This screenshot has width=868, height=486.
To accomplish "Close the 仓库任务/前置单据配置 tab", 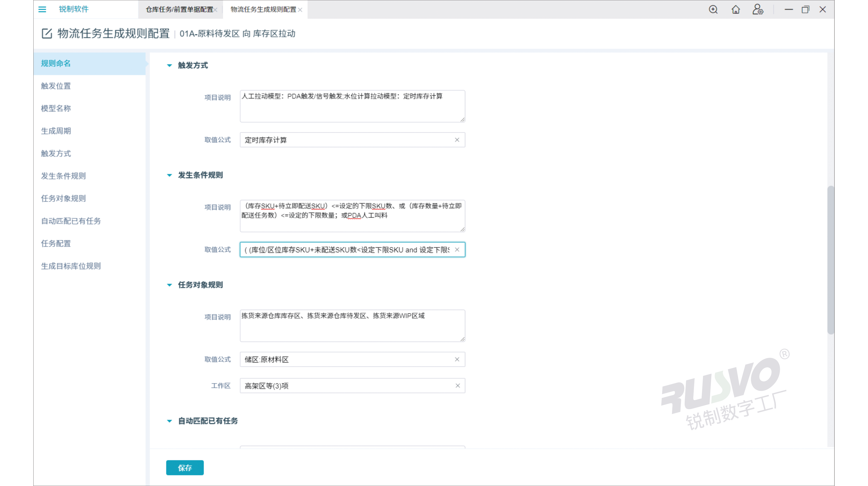I will [216, 10].
